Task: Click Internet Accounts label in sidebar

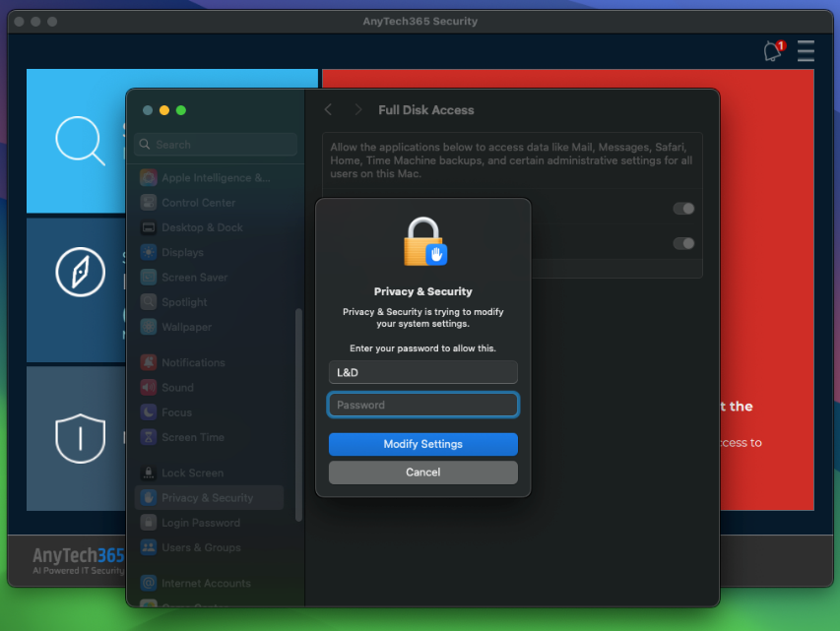Action: tap(206, 584)
